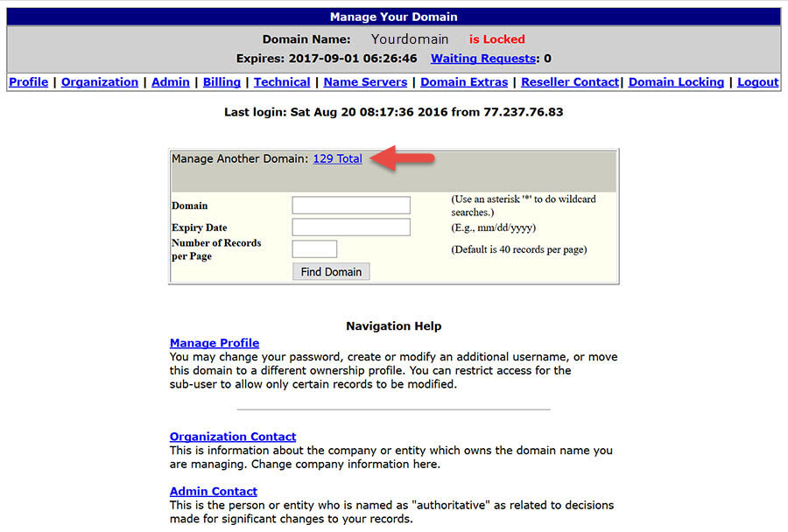Select the Number of Records per Page box

(x=314, y=249)
